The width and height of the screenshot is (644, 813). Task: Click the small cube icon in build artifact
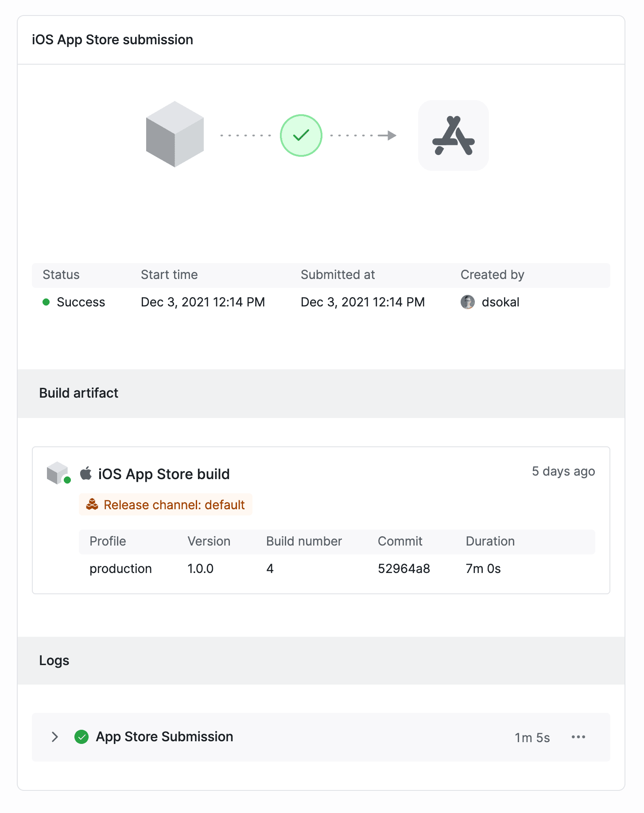(x=58, y=473)
